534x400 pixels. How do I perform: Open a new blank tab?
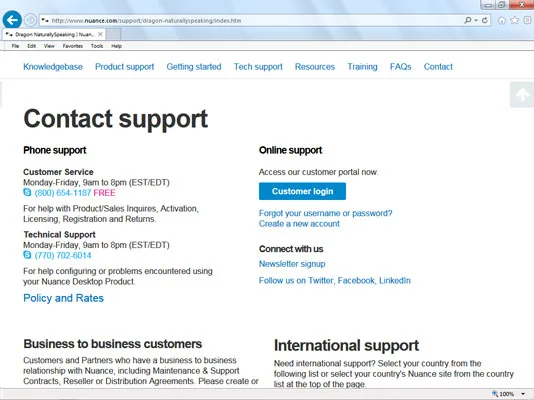coord(114,34)
